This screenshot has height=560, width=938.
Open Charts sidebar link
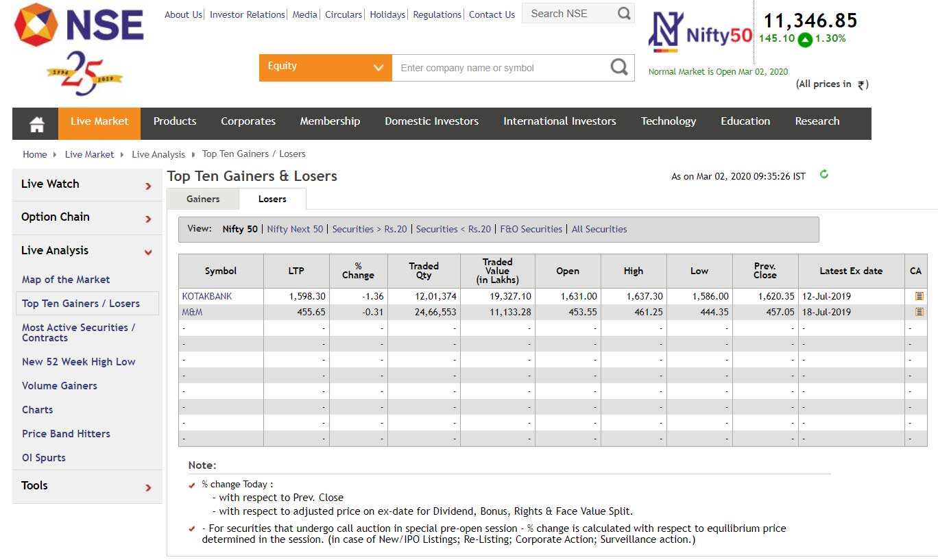pos(37,410)
